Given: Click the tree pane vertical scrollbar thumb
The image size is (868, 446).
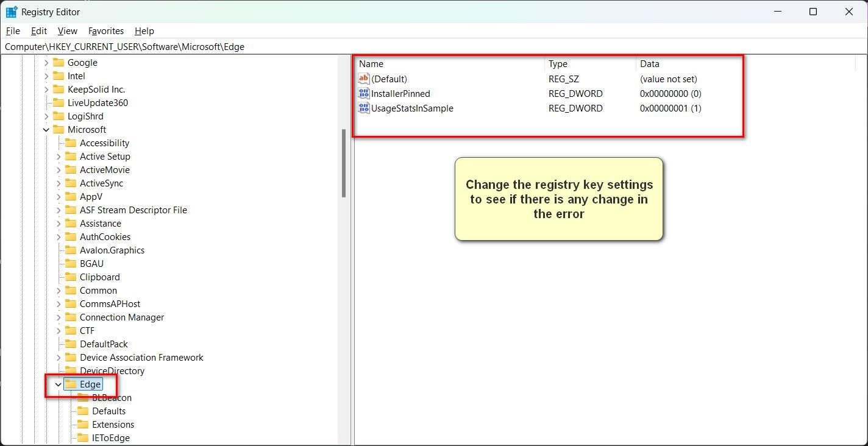Looking at the screenshot, I should click(344, 163).
